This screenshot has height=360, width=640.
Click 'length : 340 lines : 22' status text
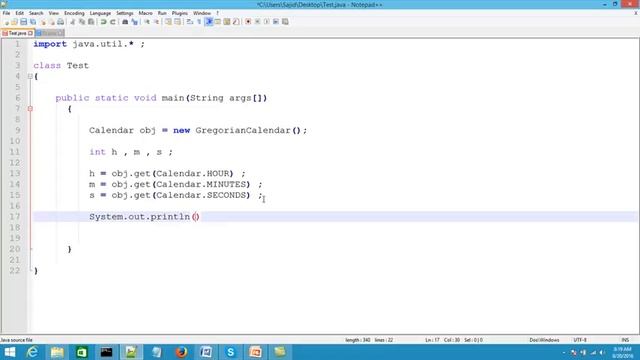[x=369, y=340]
